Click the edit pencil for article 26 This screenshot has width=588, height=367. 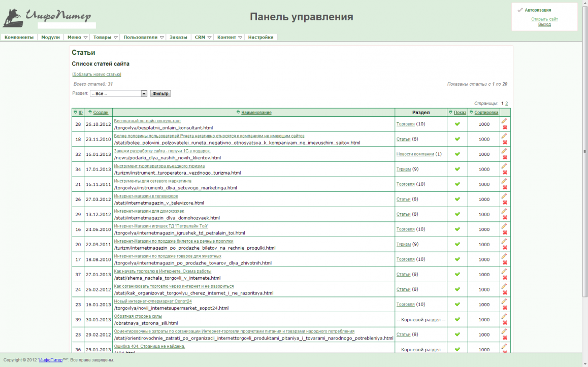coord(504,196)
